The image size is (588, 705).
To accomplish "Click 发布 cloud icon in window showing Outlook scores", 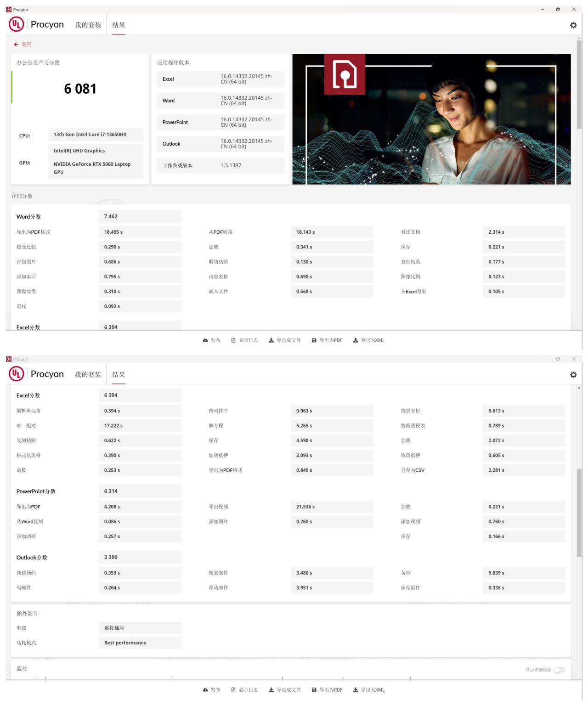I will [205, 690].
